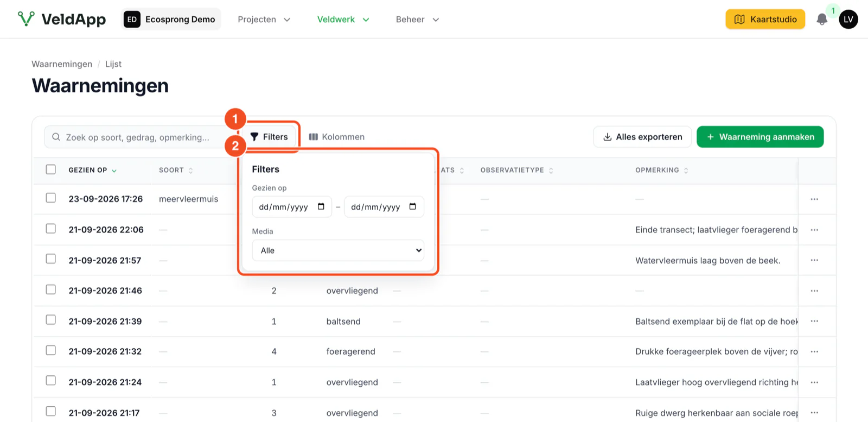
Task: Sort by Observatietype column arrows
Action: click(x=551, y=171)
